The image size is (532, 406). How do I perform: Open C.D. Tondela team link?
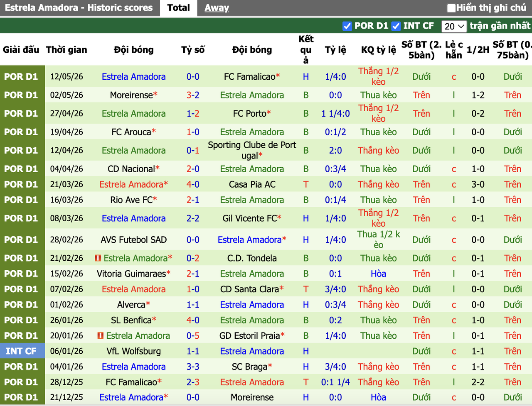click(x=252, y=258)
